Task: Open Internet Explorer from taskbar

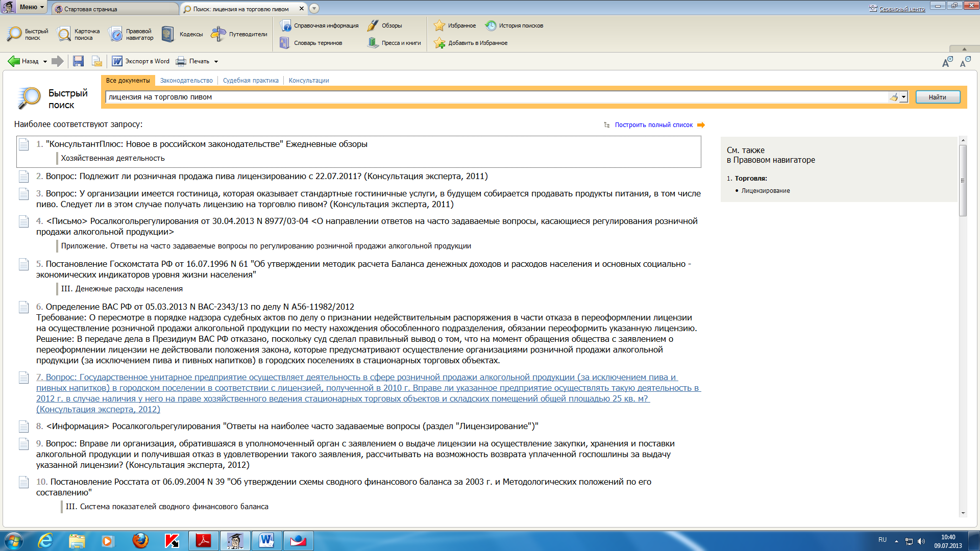Action: pyautogui.click(x=46, y=541)
